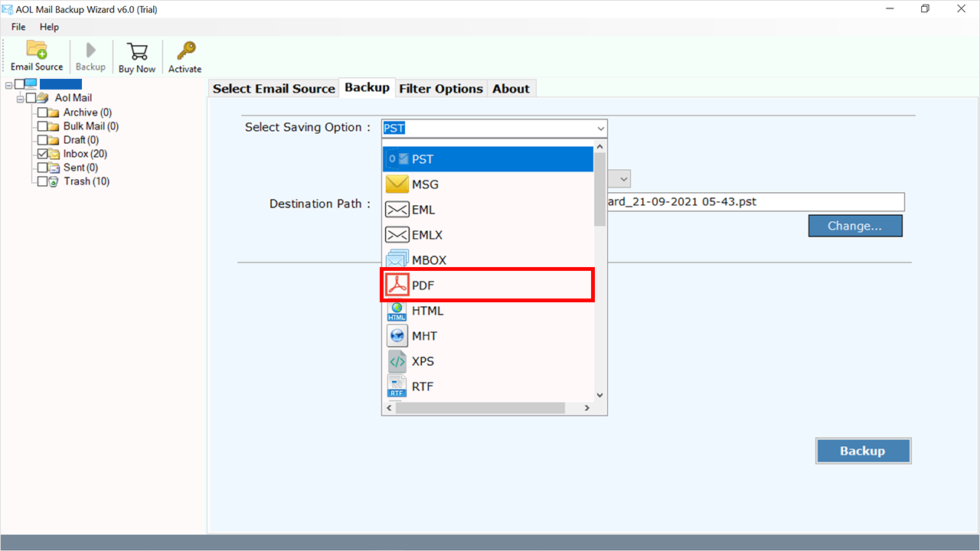Tick the Sent (0) checkbox
This screenshot has width=980, height=551.
(x=42, y=168)
